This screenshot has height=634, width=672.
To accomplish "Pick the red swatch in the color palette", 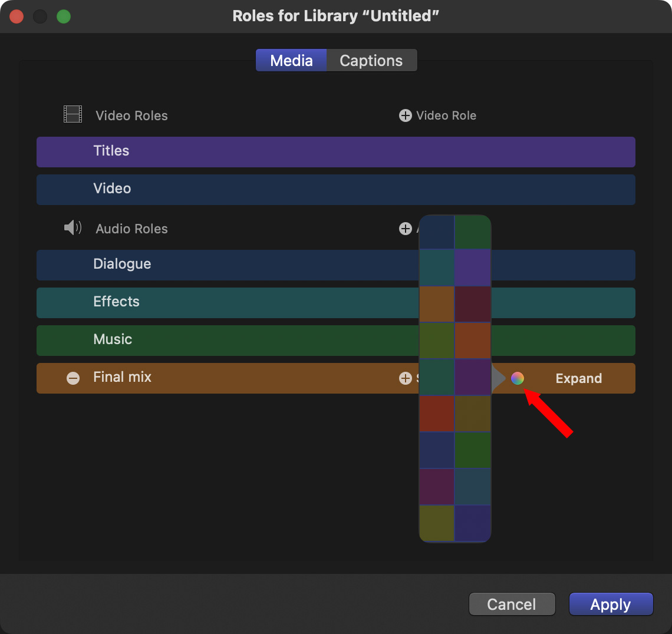I will tap(437, 414).
